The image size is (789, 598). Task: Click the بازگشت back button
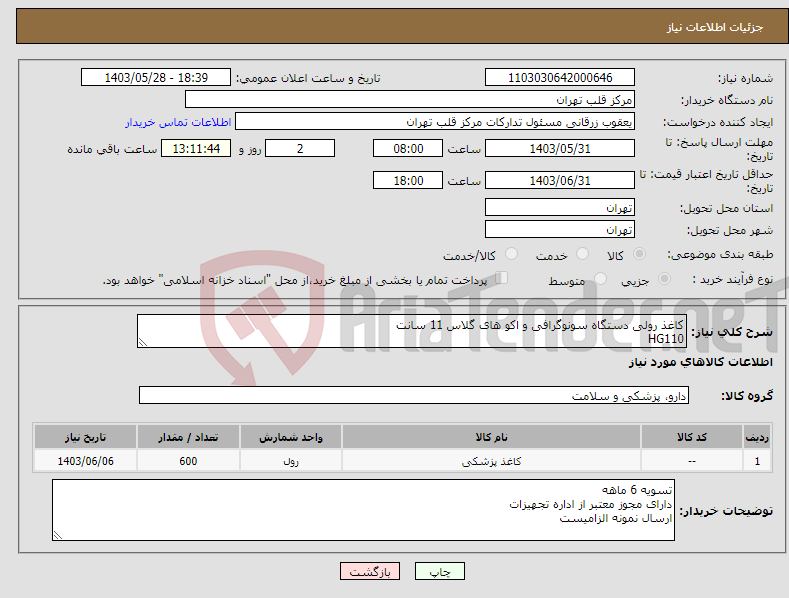(370, 571)
